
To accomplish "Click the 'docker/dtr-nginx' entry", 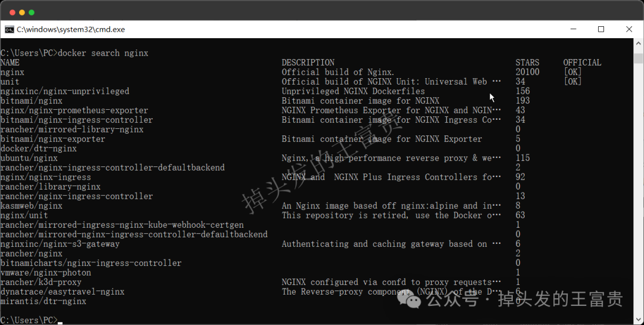I will click(x=39, y=148).
